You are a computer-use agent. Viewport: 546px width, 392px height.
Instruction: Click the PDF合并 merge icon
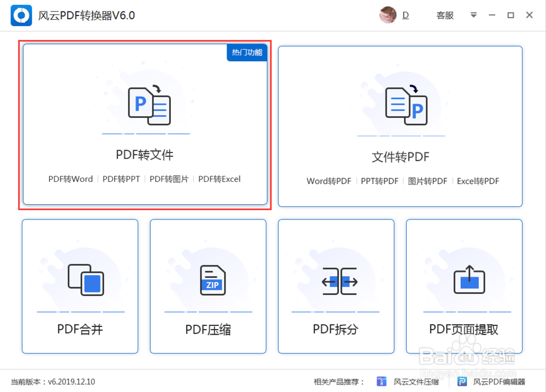tap(86, 280)
